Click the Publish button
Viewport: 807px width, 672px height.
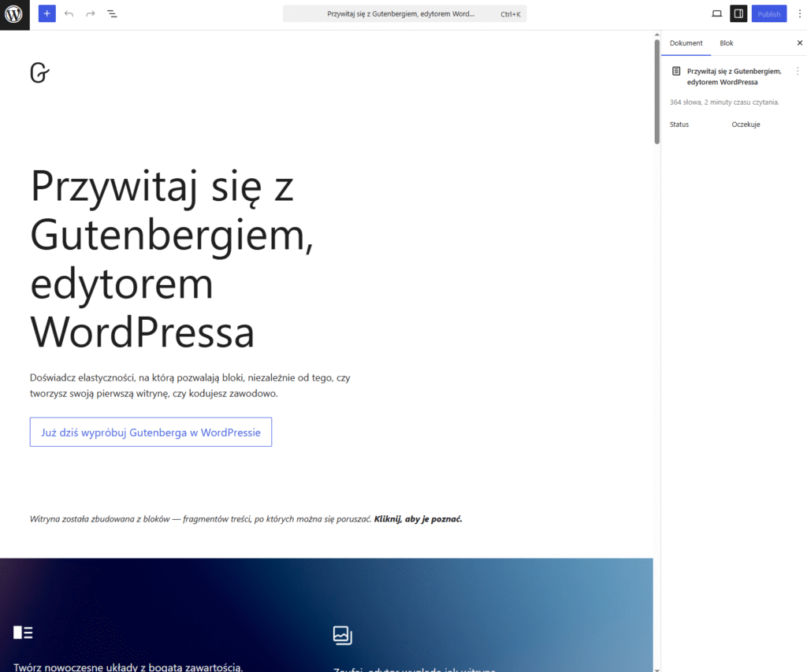768,13
